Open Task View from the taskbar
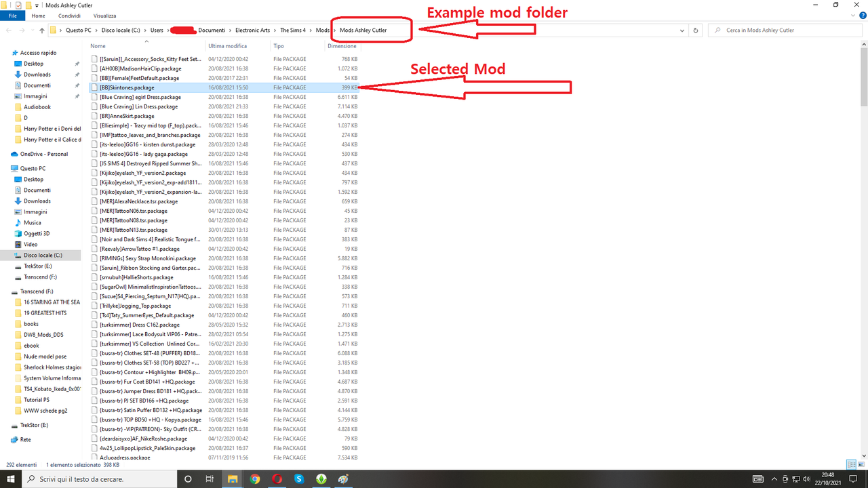Viewport: 868px width, 488px height. click(209, 479)
